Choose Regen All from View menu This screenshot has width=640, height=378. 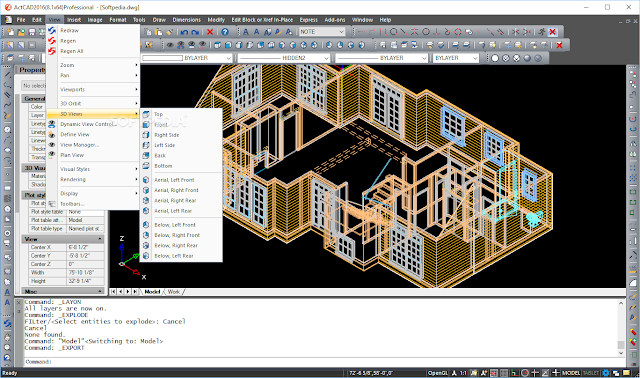72,51
